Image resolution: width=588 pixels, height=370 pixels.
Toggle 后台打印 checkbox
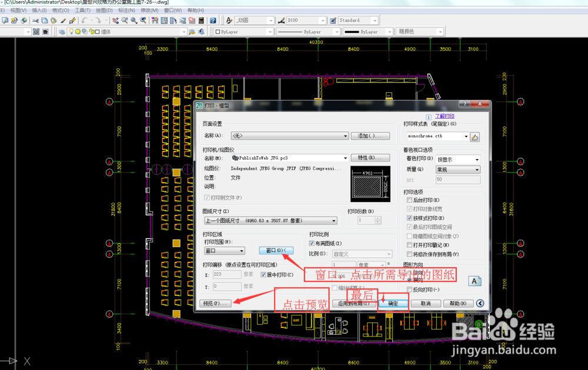click(x=409, y=200)
